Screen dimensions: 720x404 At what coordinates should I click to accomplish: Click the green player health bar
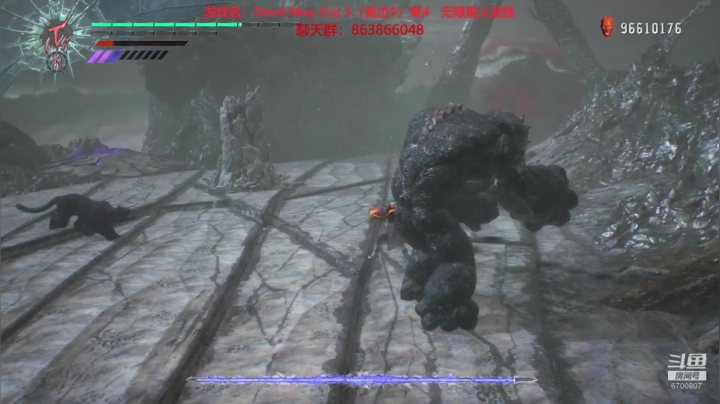coord(166,25)
